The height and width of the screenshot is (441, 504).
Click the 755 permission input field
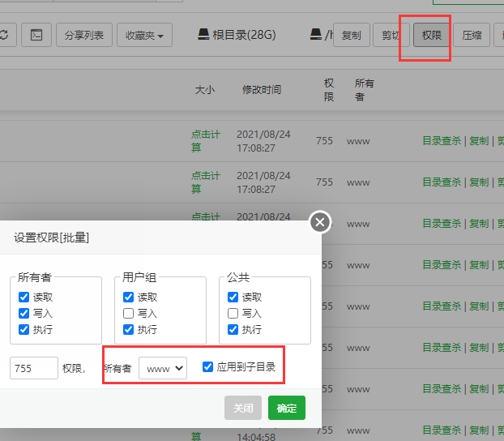tap(34, 368)
